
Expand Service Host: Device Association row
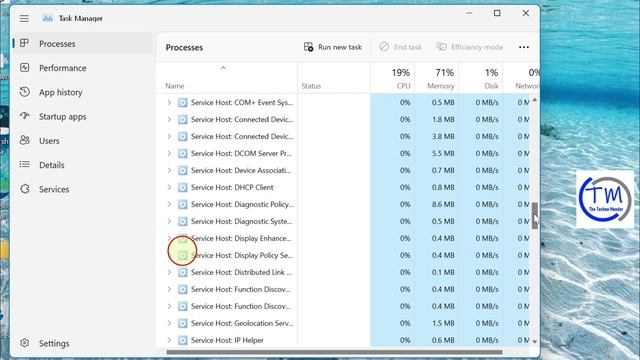(169, 170)
